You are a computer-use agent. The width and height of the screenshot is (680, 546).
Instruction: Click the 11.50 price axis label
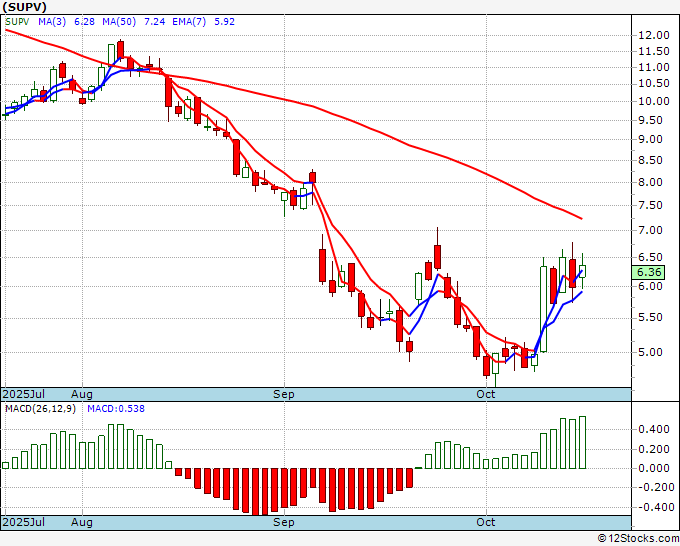(x=654, y=52)
